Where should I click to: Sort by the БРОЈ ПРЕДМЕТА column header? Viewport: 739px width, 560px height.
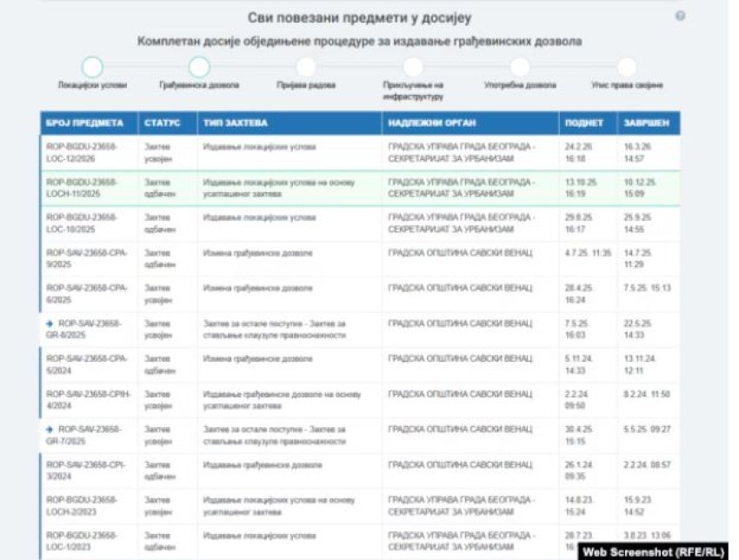pyautogui.click(x=85, y=123)
